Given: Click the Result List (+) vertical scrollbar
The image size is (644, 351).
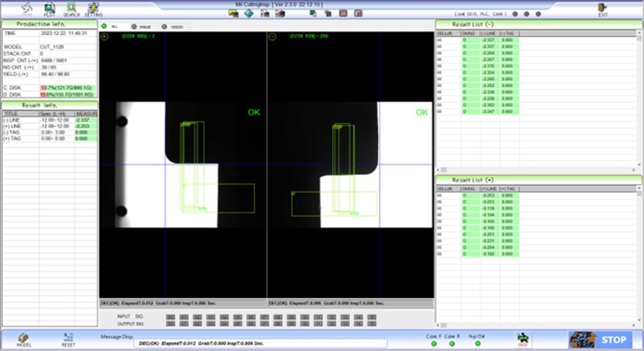Looking at the screenshot, I should coord(639,252).
